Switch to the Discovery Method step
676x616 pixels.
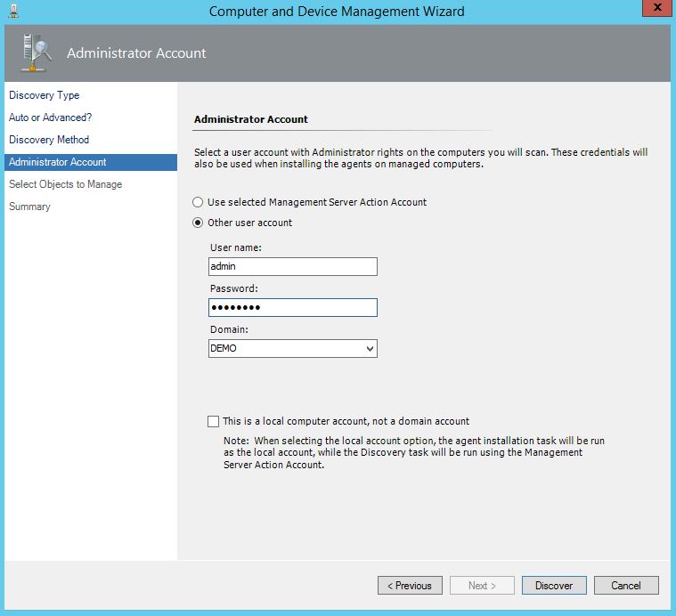[49, 140]
